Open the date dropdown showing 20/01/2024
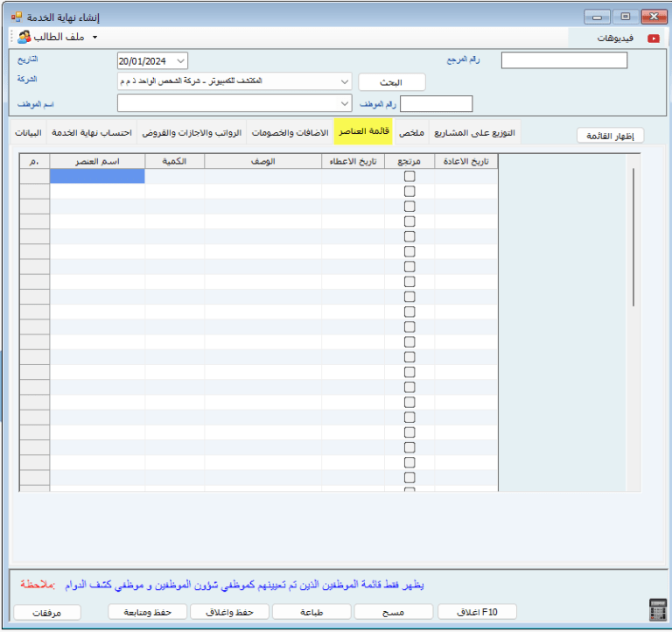Viewport: 672px width, 632px height. coord(180,60)
